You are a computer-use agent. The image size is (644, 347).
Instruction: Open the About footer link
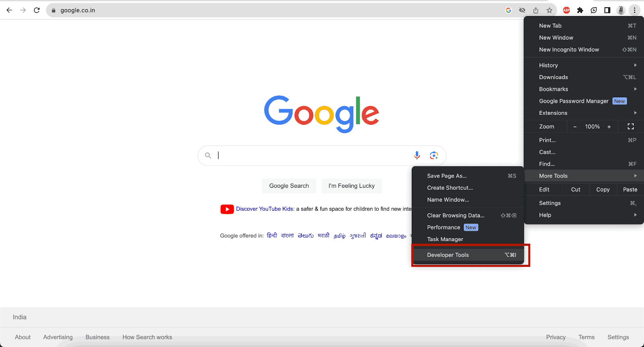coord(23,337)
